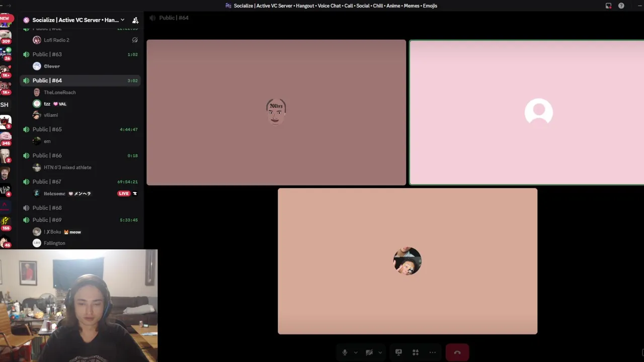
Task: Turn on camera in call controls
Action: [x=369, y=352]
